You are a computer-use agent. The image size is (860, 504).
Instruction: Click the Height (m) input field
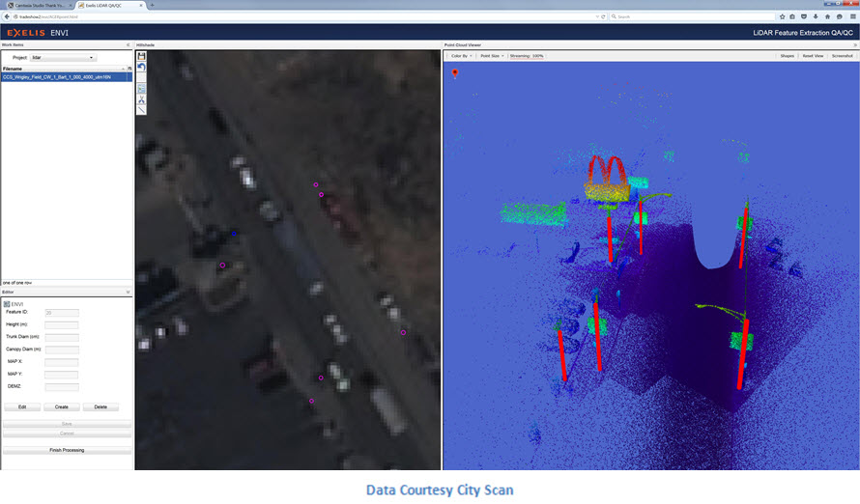pyautogui.click(x=61, y=324)
